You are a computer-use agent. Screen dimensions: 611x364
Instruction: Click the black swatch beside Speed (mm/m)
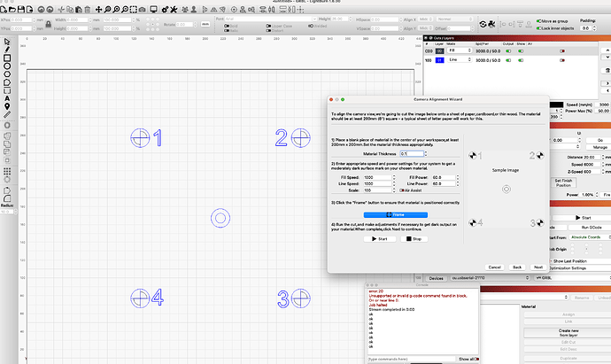coord(556,105)
